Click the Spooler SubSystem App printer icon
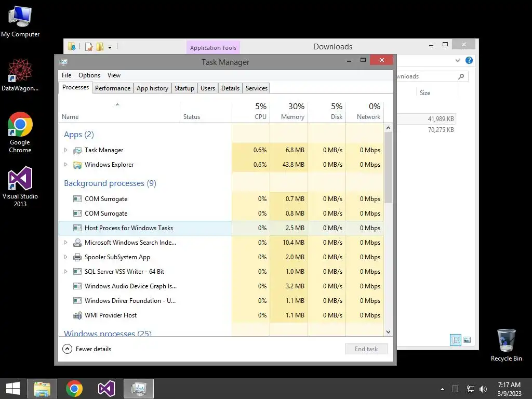The height and width of the screenshot is (399, 532). 77,257
